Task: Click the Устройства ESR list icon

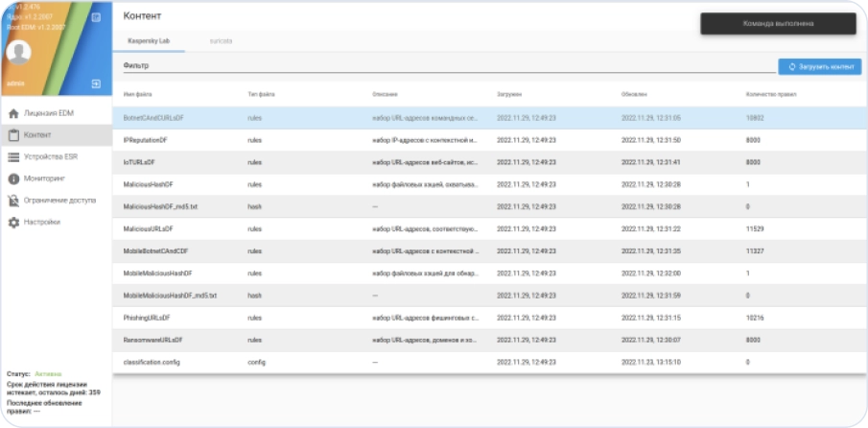Action: click(13, 157)
